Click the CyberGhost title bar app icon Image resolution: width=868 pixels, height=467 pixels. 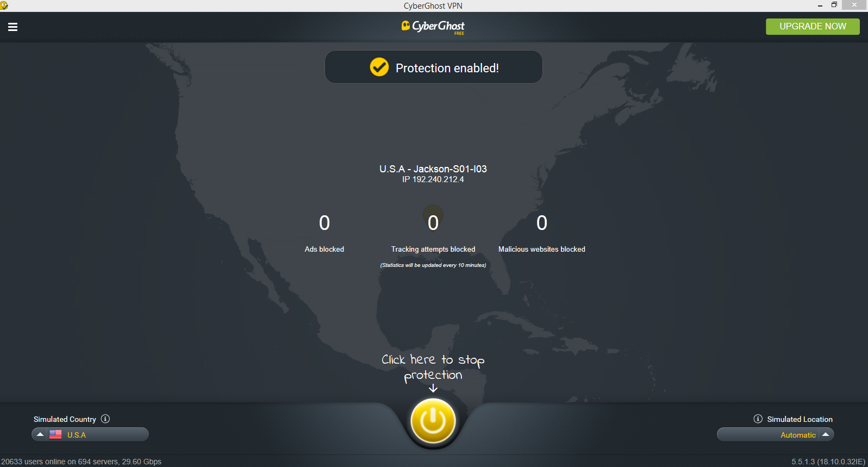click(4, 5)
